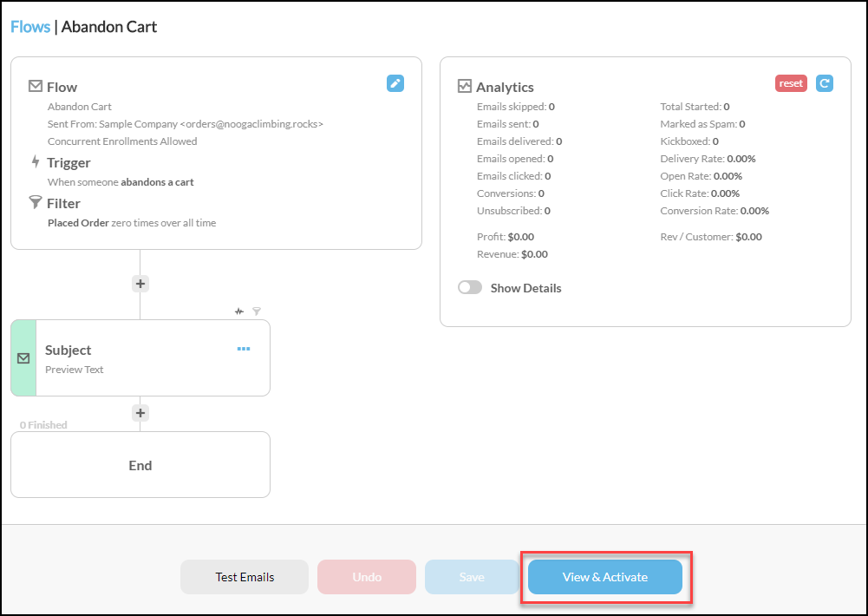Click the Test Emails button
Viewport: 868px width, 616px height.
pos(245,577)
